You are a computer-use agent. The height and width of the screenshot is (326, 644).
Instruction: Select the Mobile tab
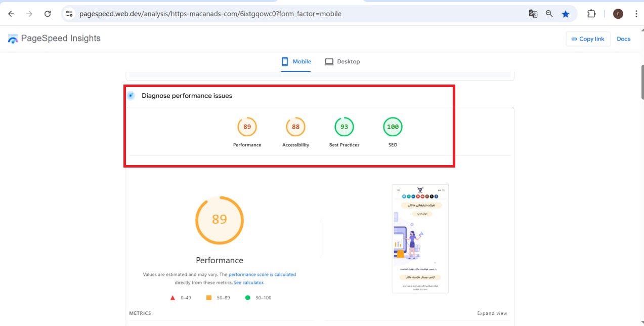click(296, 61)
